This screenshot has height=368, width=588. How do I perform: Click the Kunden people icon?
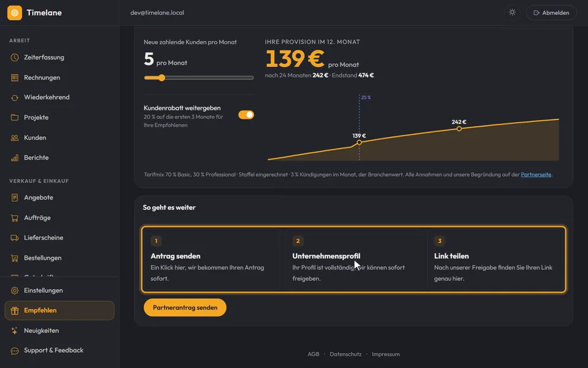[15, 138]
